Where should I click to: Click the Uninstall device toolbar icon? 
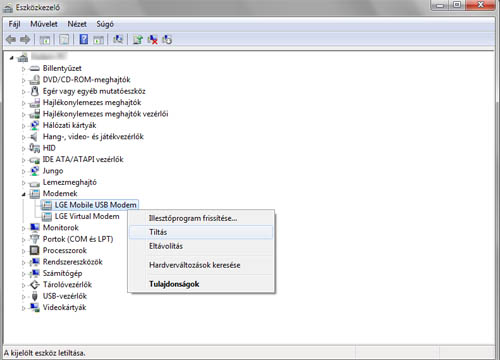coord(167,40)
